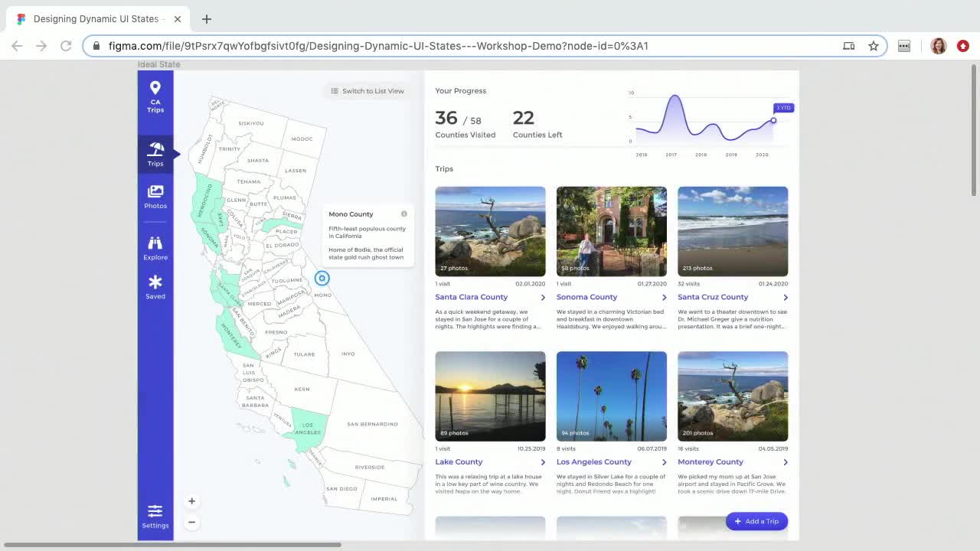Toggle the bookmark star in the address bar
Screen dimensions: 980x551
tap(874, 46)
